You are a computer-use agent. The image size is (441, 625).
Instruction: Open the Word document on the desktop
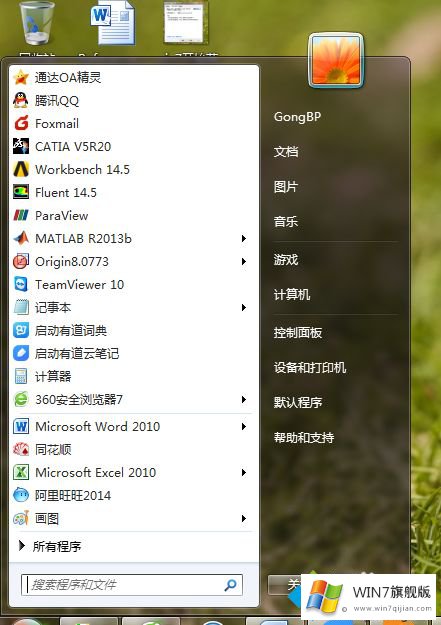(113, 22)
